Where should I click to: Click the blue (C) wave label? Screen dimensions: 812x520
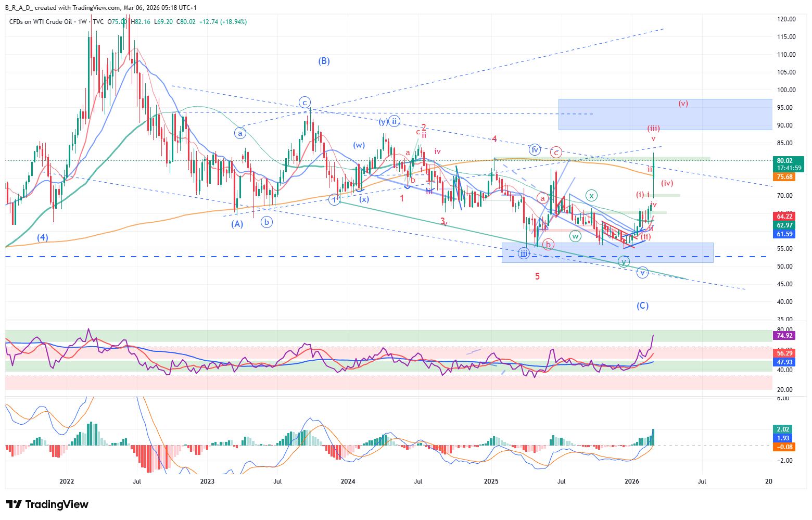[642, 306]
